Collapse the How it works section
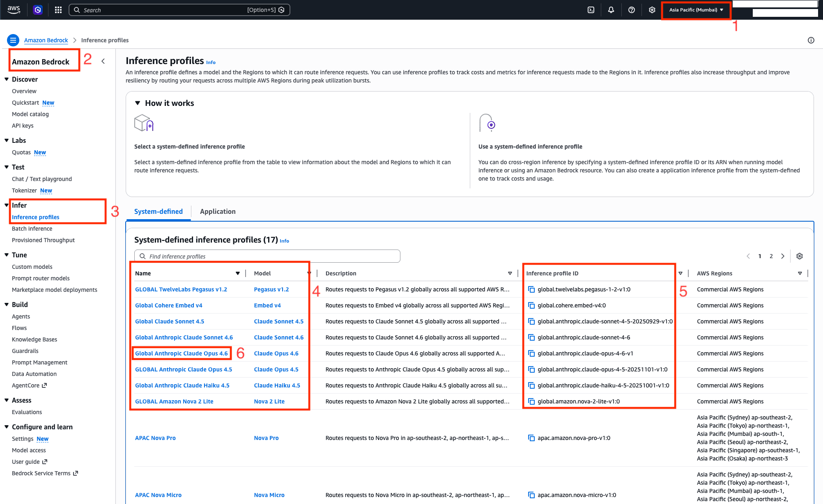This screenshot has height=504, width=823. (138, 103)
